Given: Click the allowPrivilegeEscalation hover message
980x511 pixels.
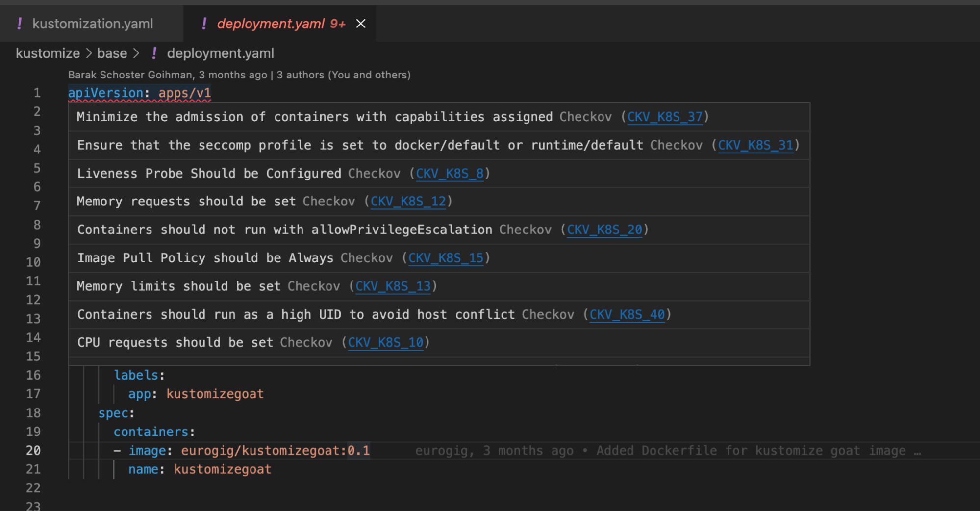Looking at the screenshot, I should (285, 230).
